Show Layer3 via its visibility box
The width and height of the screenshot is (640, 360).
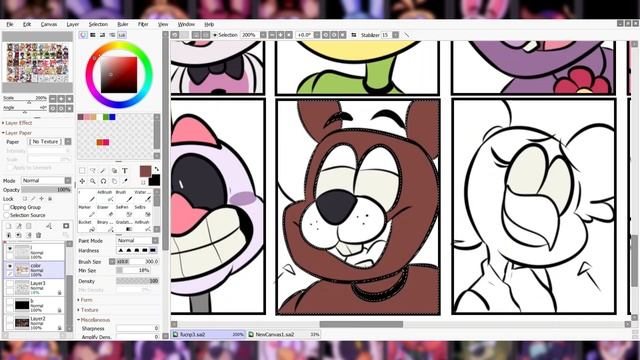10,283
